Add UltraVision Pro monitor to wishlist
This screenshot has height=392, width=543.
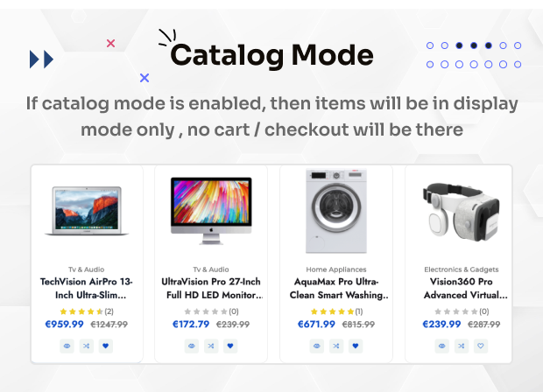230,346
